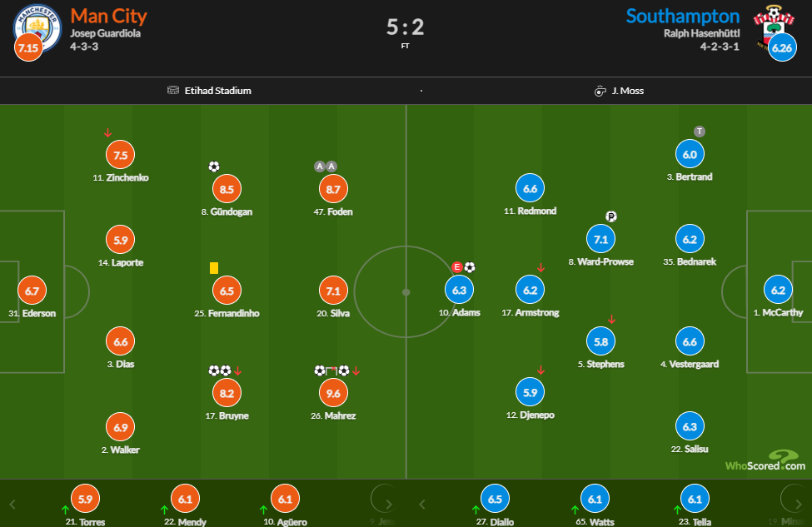
Task: Click the penalty icon above Ward-Prowse
Action: pyautogui.click(x=610, y=217)
